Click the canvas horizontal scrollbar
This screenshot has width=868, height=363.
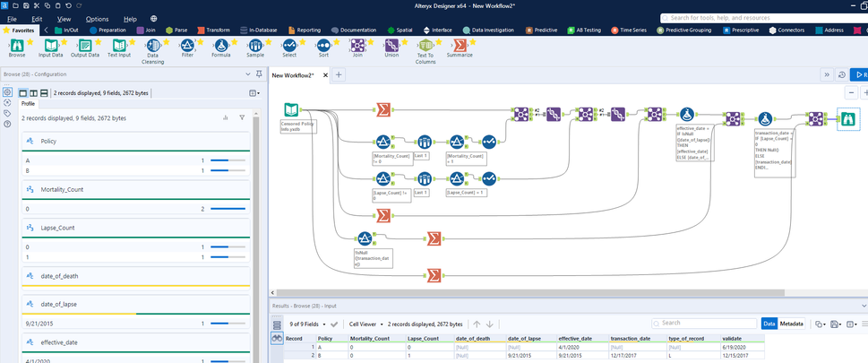[x=530, y=292]
